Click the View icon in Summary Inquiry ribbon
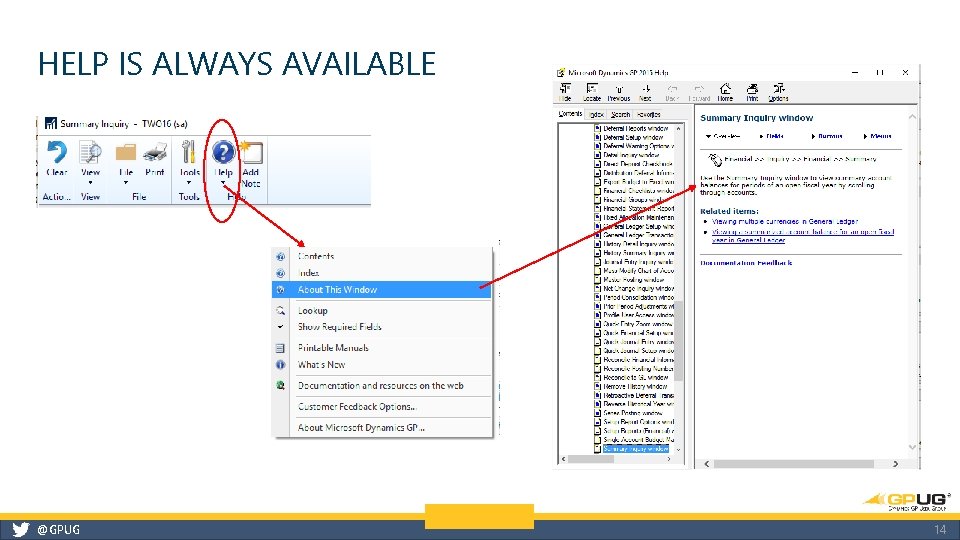This screenshot has height=540, width=960. (x=91, y=152)
